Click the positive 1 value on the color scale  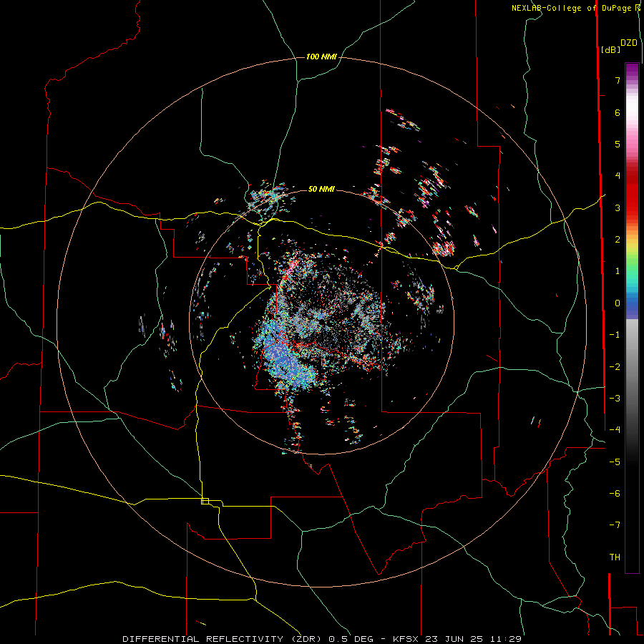point(618,270)
